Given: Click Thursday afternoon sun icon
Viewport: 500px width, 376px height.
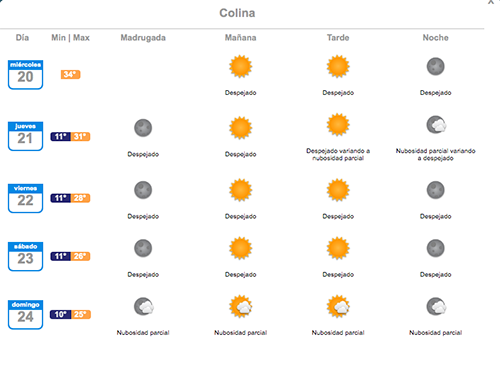Looking at the screenshot, I should (x=338, y=125).
